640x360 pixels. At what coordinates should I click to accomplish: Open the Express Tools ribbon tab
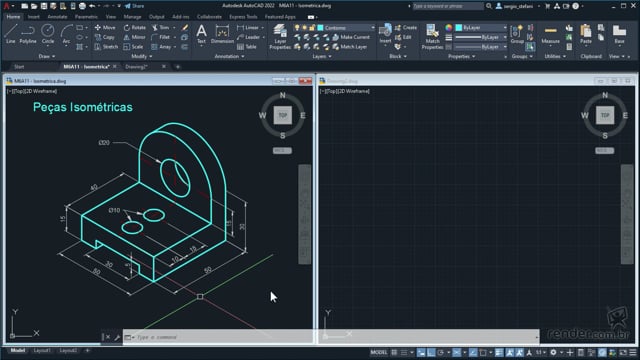[x=243, y=17]
